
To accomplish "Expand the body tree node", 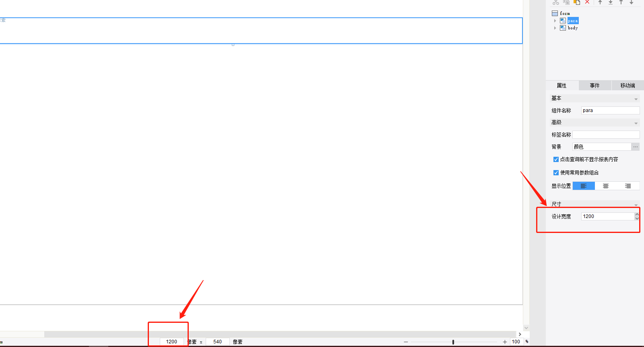I will (x=555, y=28).
